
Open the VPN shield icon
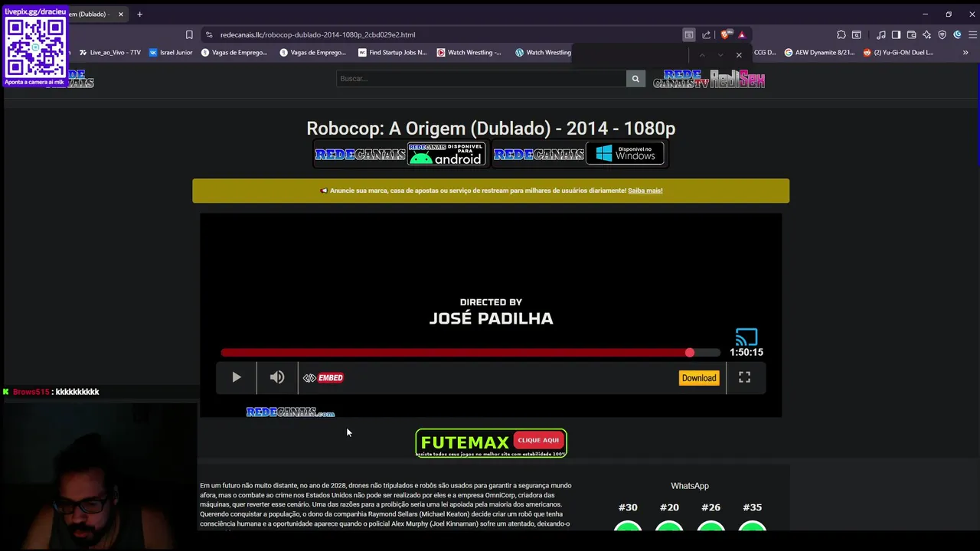point(942,34)
